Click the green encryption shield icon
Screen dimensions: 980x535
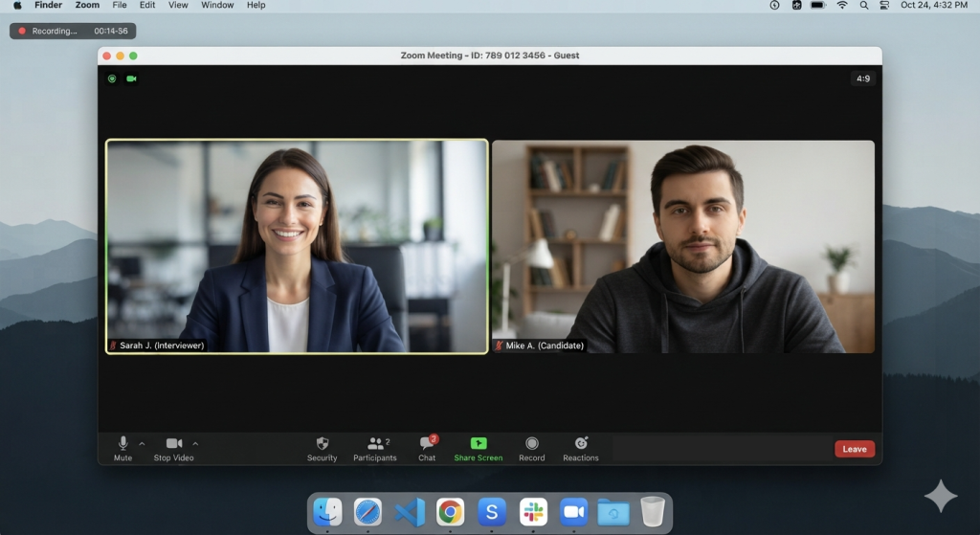(x=112, y=78)
